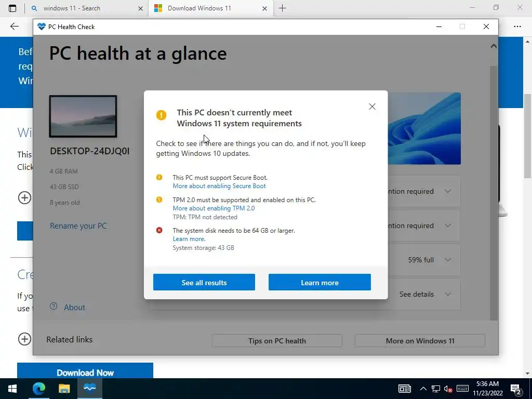This screenshot has height=399, width=532.
Task: Close the system requirements dialog with X
Action: click(372, 107)
